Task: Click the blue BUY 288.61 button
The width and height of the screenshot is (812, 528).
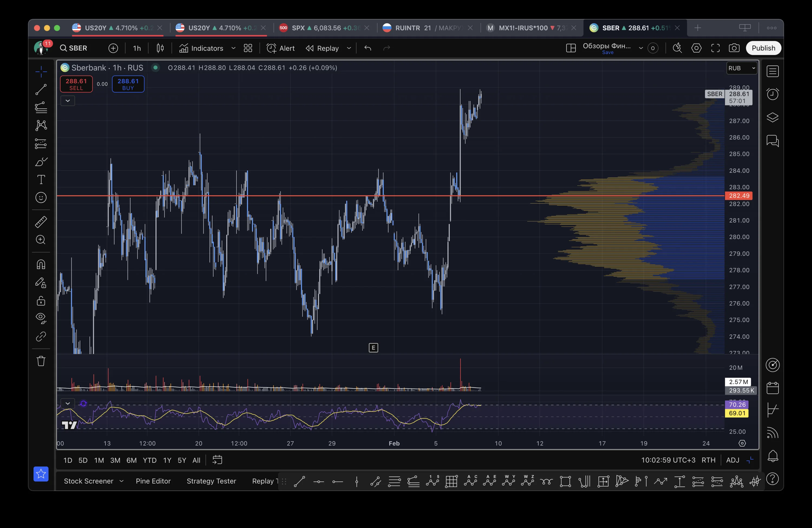Action: (x=128, y=84)
